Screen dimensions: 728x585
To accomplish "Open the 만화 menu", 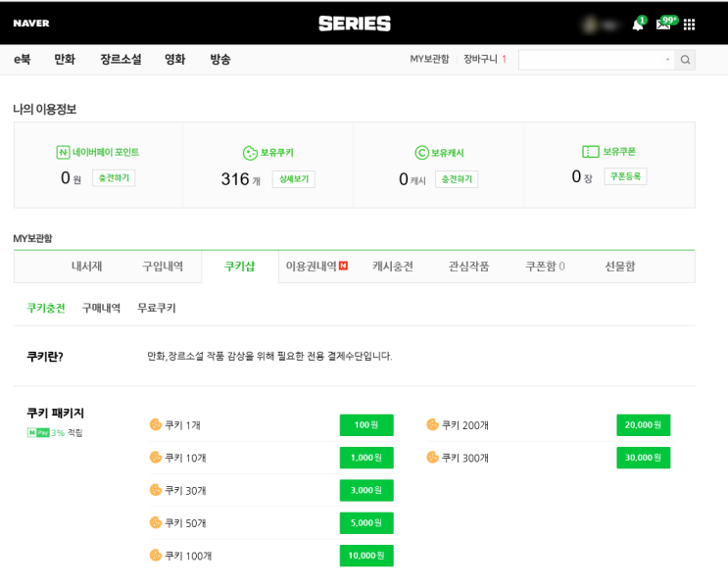I will coord(65,59).
